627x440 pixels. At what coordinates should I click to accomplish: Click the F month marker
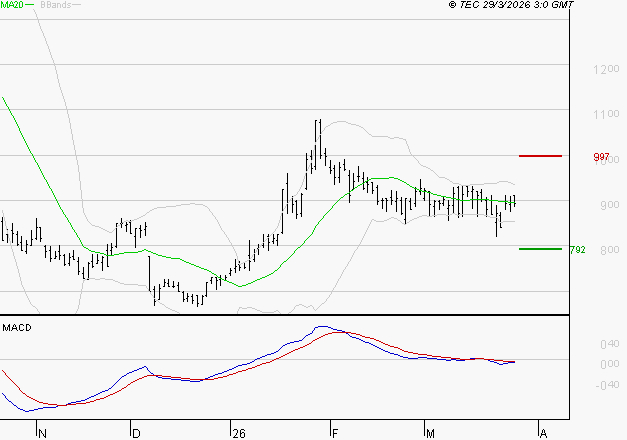(335, 434)
